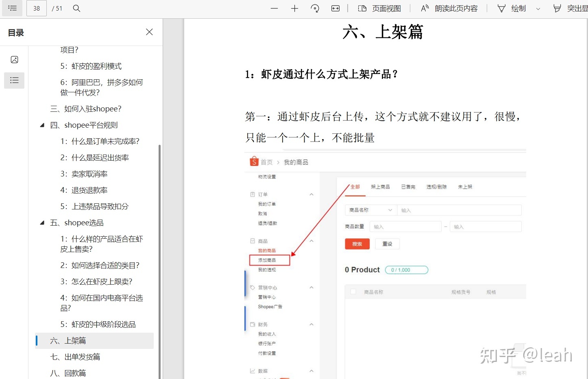Go to 4：退货退款率
588x379 pixels.
pos(84,190)
